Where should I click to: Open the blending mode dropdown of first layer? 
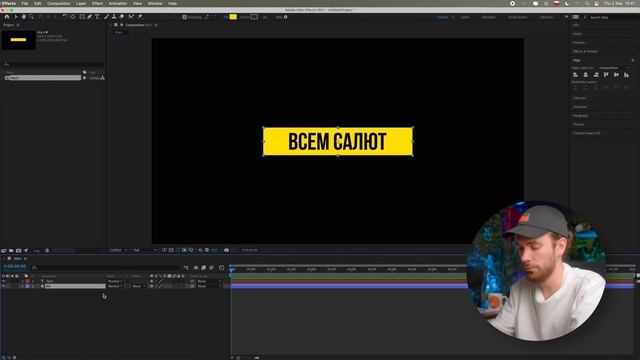[115, 281]
